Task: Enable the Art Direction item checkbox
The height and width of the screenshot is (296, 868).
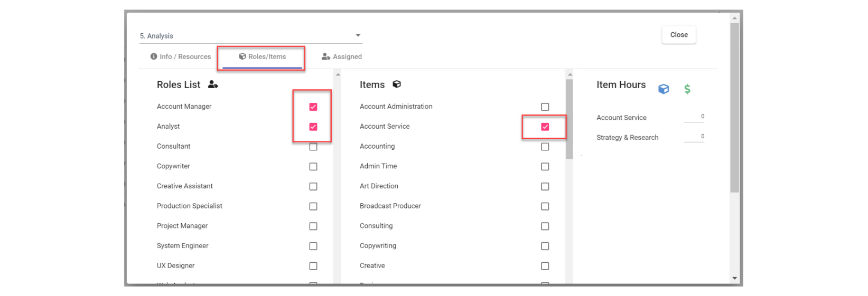Action: pyautogui.click(x=545, y=186)
